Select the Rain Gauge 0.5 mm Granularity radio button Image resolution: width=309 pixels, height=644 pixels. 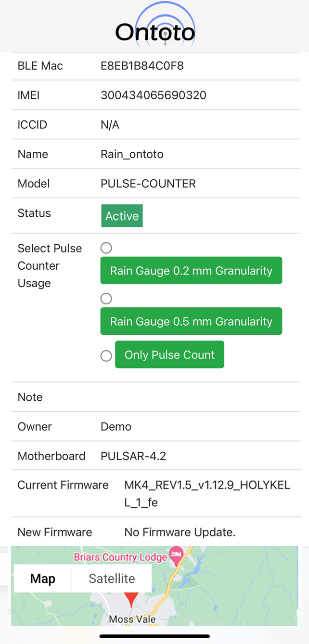[x=106, y=298]
